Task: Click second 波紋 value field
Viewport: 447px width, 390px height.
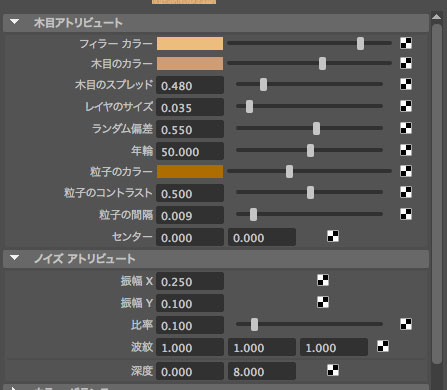Action: pos(262,347)
